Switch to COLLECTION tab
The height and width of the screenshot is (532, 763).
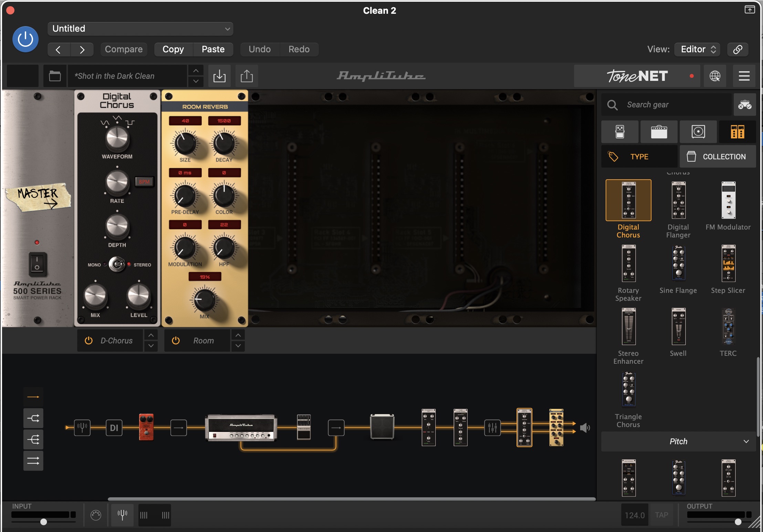(718, 157)
